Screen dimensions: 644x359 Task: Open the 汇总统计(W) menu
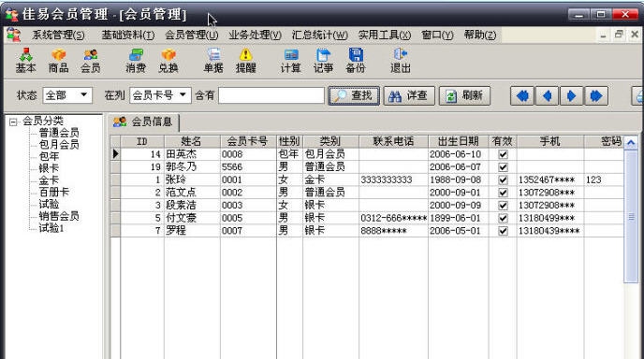[x=319, y=35]
